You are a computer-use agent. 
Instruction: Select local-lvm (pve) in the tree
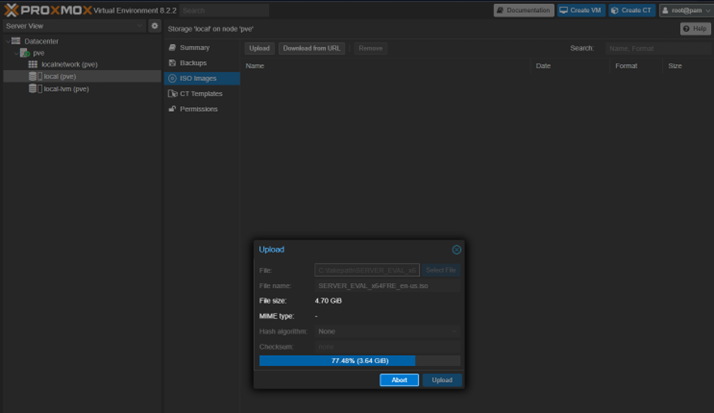pos(82,89)
